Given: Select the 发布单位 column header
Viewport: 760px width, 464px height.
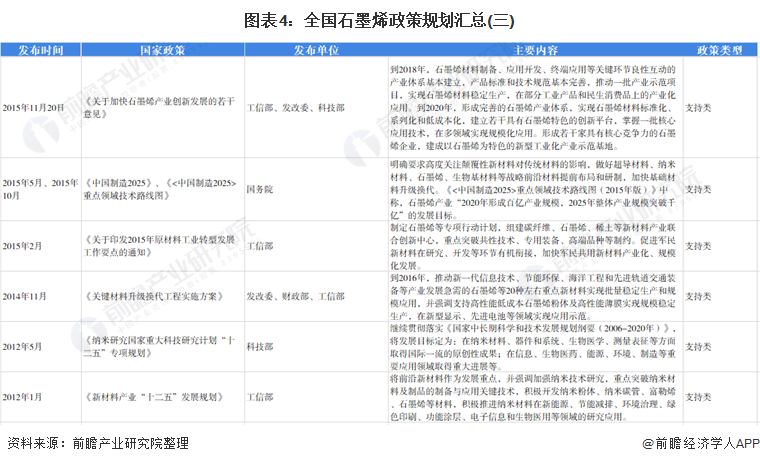Looking at the screenshot, I should (x=316, y=50).
